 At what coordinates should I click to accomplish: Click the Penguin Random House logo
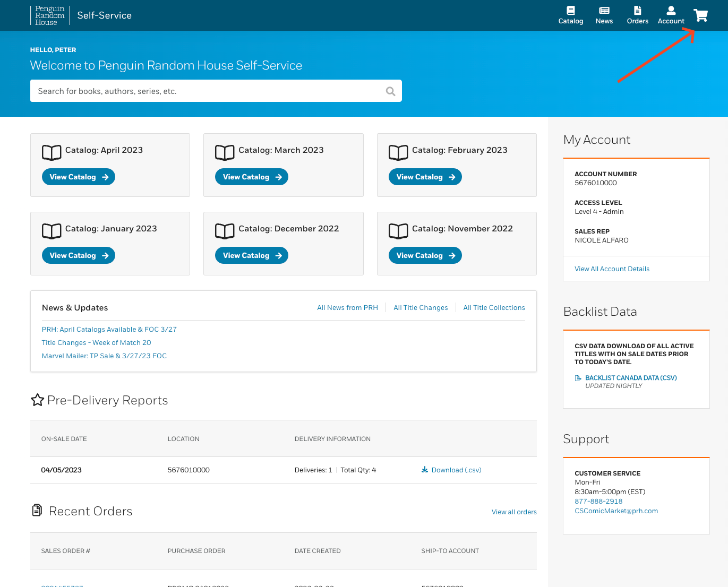click(49, 15)
